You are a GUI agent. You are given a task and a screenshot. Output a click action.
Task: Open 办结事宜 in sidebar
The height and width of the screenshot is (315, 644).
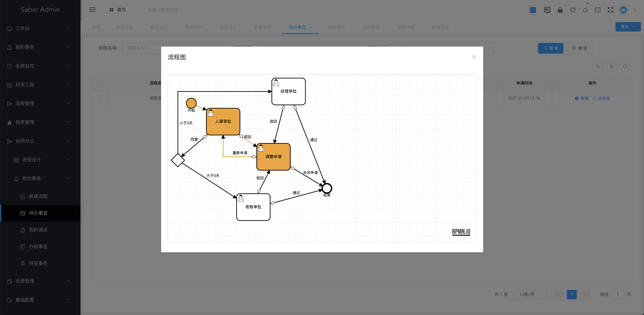40,246
